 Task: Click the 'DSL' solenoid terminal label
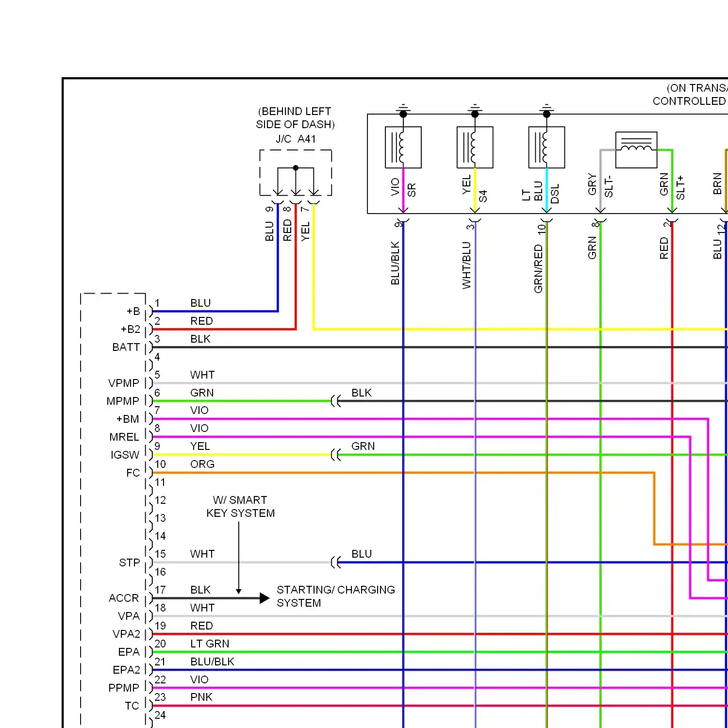pyautogui.click(x=555, y=193)
